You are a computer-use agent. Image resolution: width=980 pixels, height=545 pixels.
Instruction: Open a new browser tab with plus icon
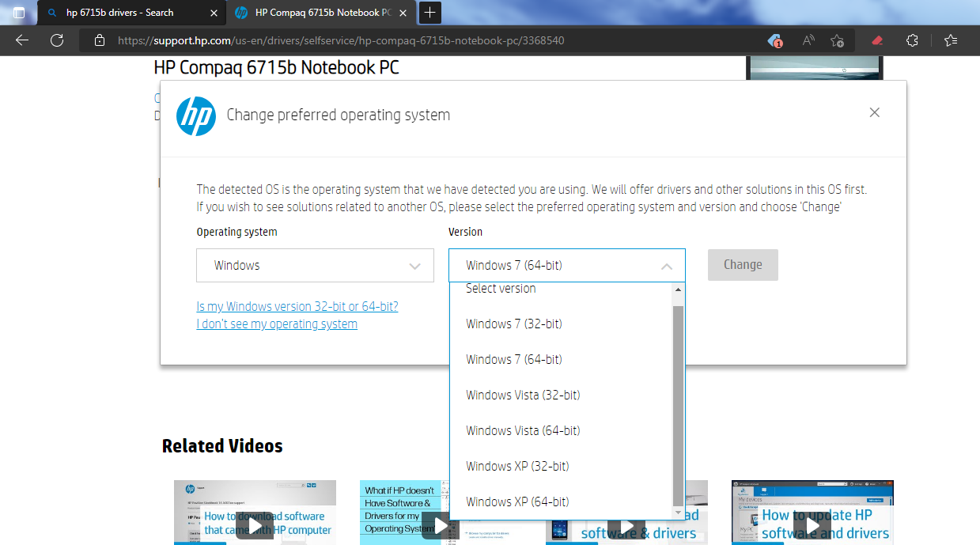429,13
